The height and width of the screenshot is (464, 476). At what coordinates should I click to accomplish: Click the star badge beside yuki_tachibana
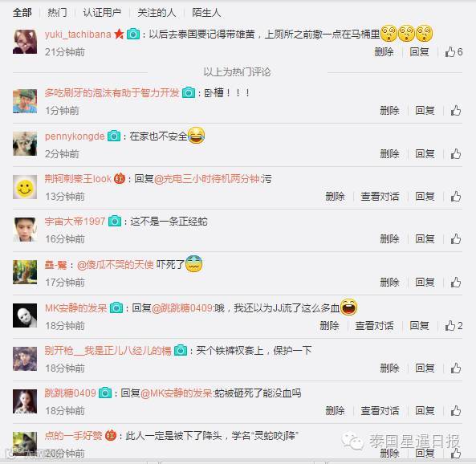119,34
